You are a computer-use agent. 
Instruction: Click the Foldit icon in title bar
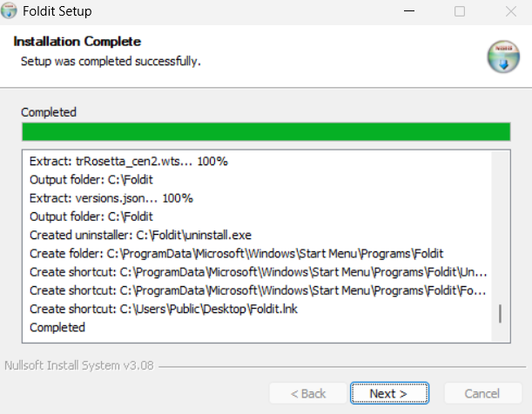(9, 10)
